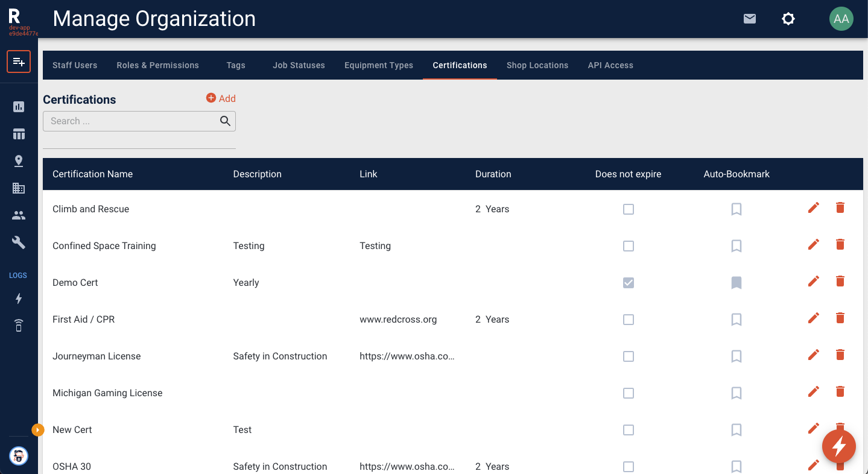The width and height of the screenshot is (868, 474).
Task: Open the OSHA 30 osha link
Action: click(407, 467)
